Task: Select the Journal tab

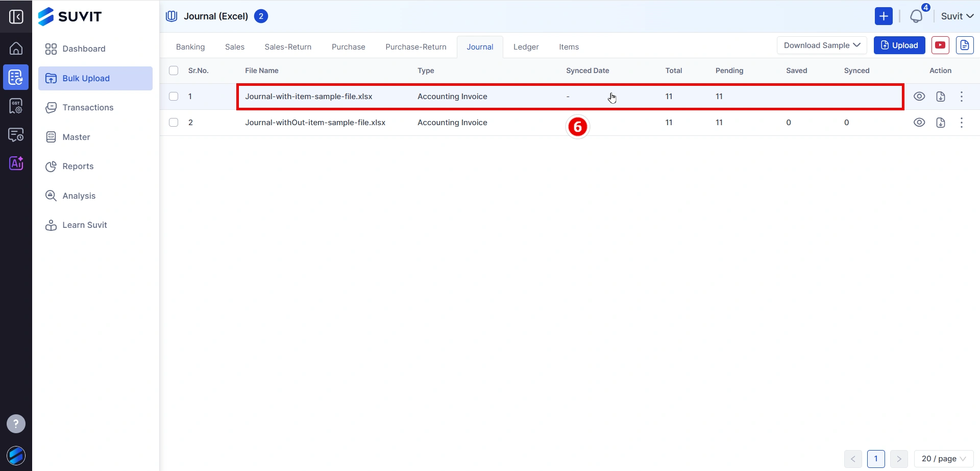Action: (480, 47)
